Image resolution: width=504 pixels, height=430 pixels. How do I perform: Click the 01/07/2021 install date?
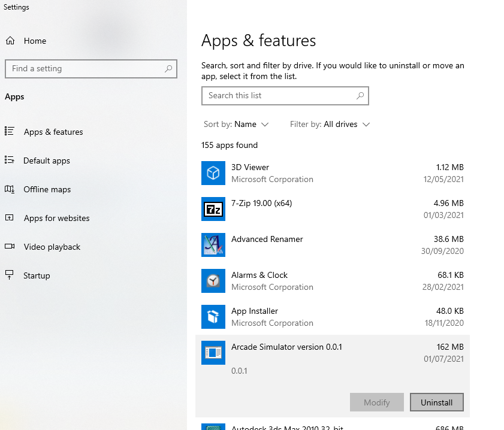(443, 359)
